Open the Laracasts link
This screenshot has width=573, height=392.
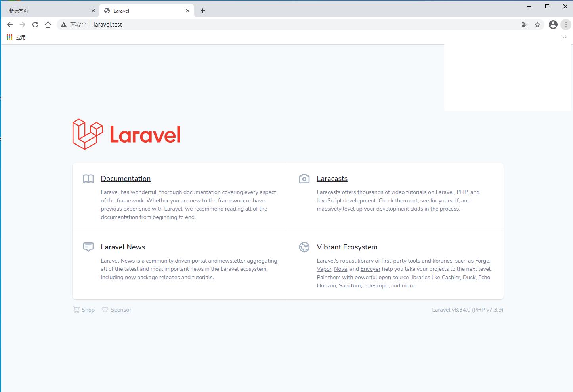pos(332,179)
